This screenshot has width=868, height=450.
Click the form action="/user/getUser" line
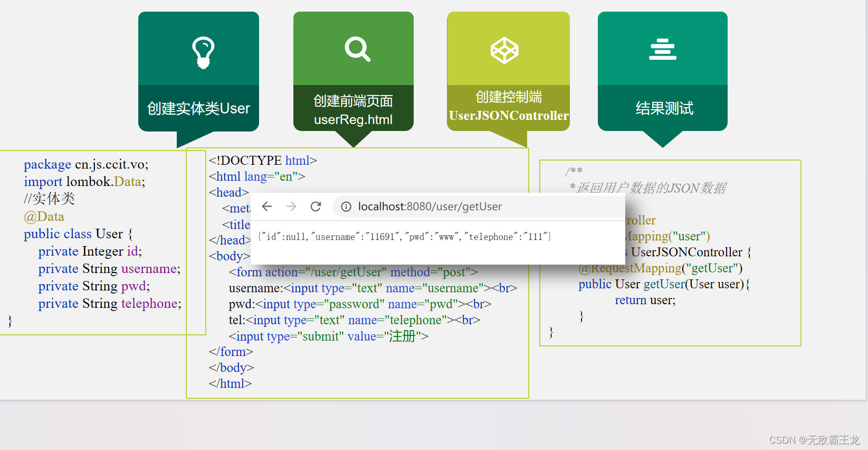(x=354, y=272)
